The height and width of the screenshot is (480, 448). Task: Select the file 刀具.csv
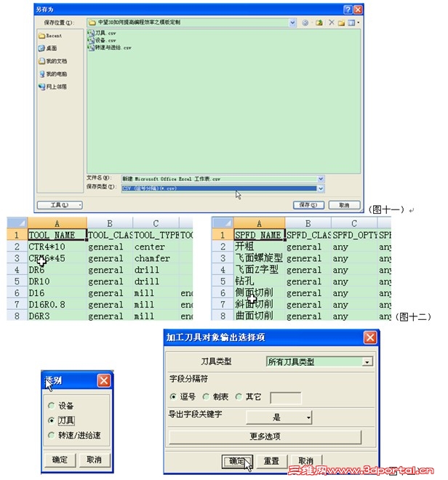tap(102, 33)
